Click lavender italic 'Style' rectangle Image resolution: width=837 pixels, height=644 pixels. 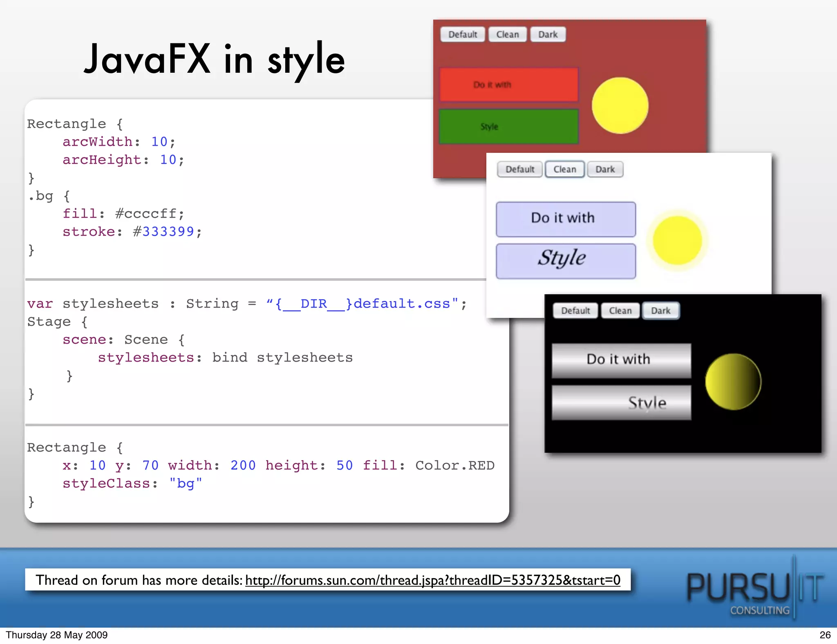coord(566,261)
